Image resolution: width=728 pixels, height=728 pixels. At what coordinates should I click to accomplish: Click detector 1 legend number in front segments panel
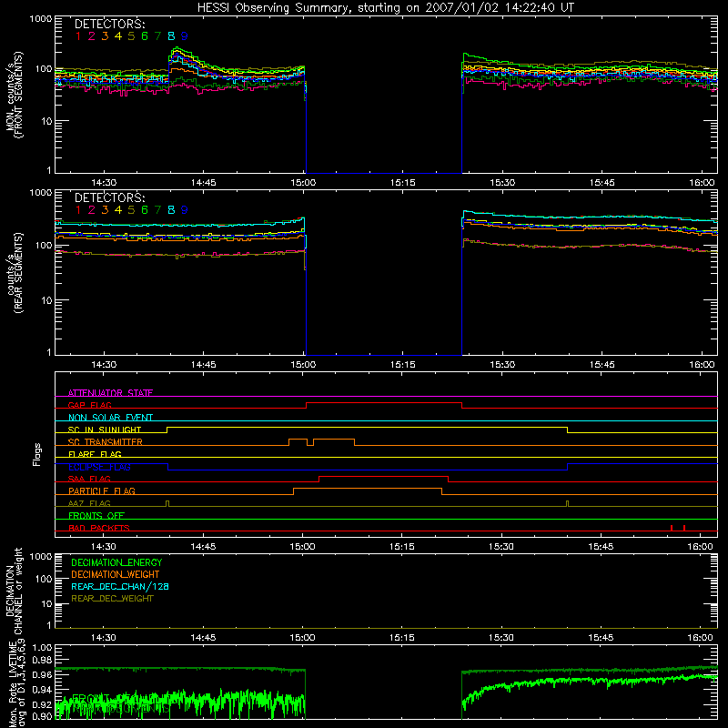(78, 36)
